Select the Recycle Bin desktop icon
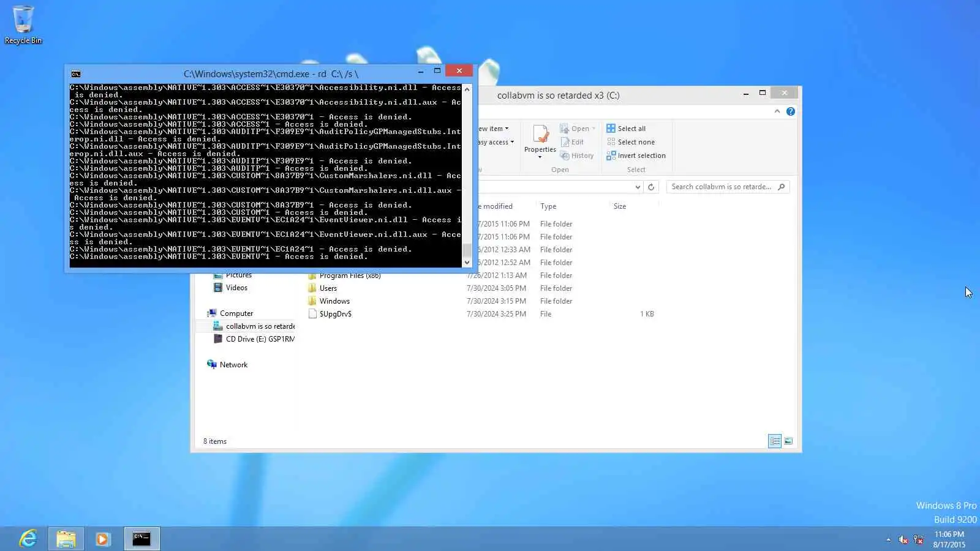Viewport: 980px width, 551px height. click(x=23, y=24)
